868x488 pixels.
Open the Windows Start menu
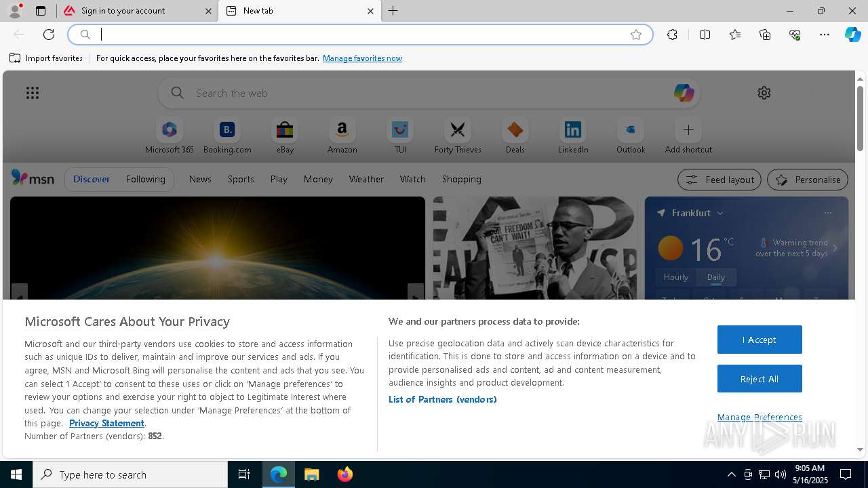[16, 474]
